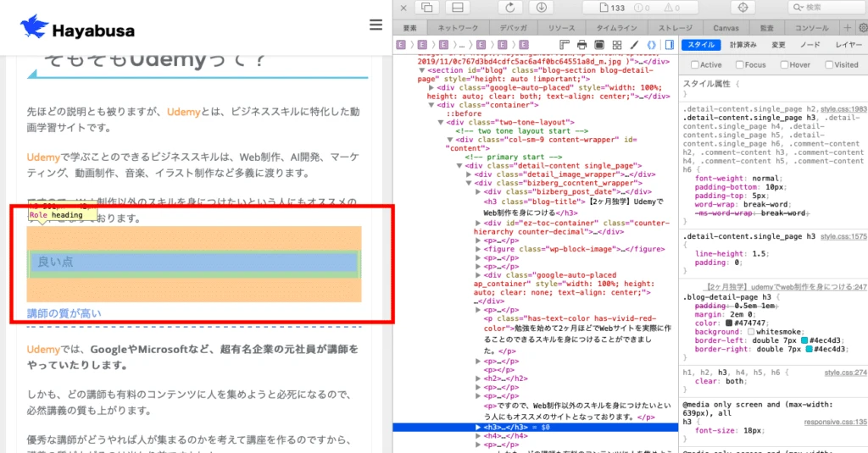The width and height of the screenshot is (868, 453).
Task: Activate the element selection crosshair icon
Action: (x=743, y=8)
